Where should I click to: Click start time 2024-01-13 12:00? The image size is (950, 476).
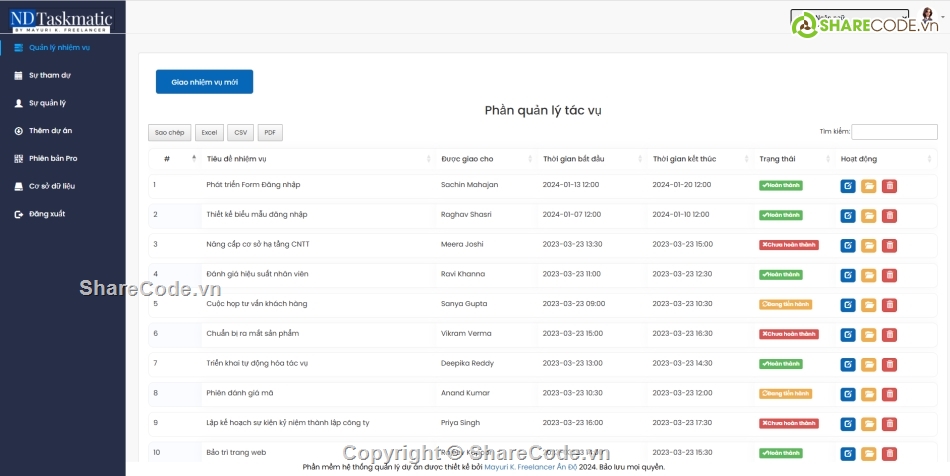571,185
